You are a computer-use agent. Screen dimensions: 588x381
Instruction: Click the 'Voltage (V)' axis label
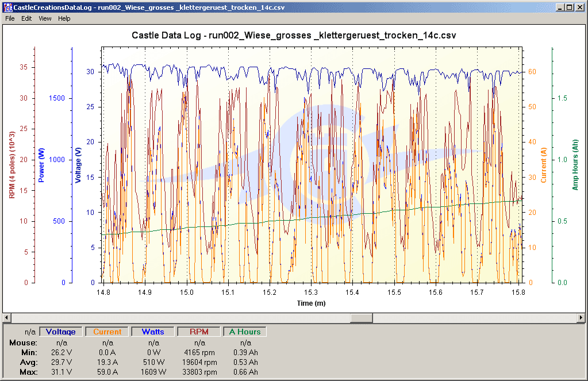point(78,165)
